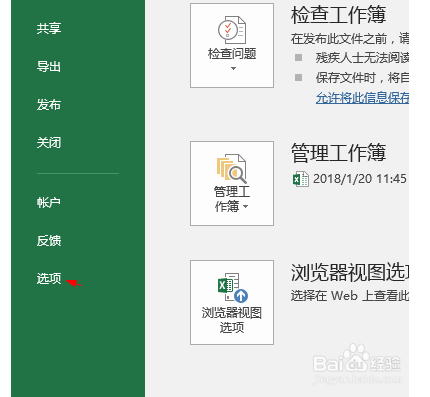Click the 管理工作簿 folder-magnifier icon
Image resolution: width=430 pixels, height=397 pixels.
coord(232,169)
